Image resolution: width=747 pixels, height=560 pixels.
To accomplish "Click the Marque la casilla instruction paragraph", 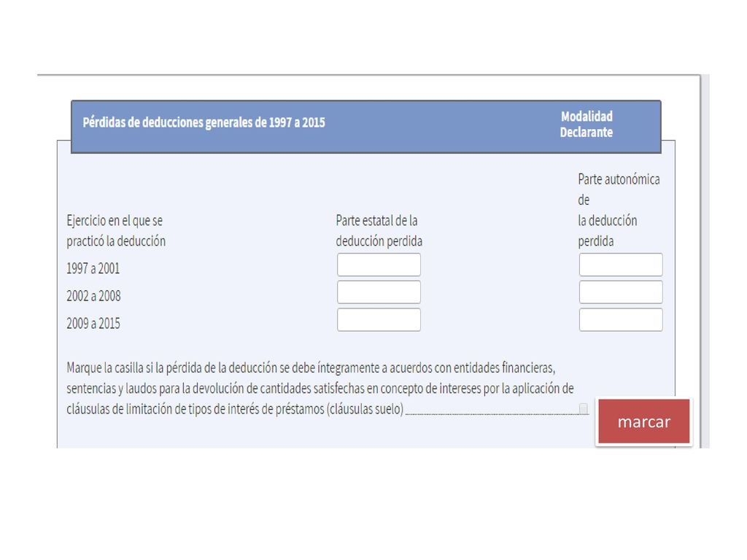I will tap(320, 388).
